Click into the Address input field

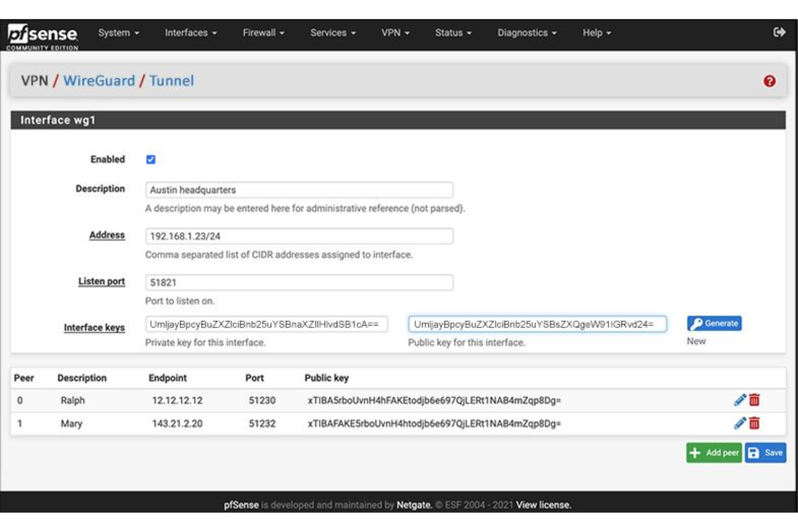coord(299,236)
